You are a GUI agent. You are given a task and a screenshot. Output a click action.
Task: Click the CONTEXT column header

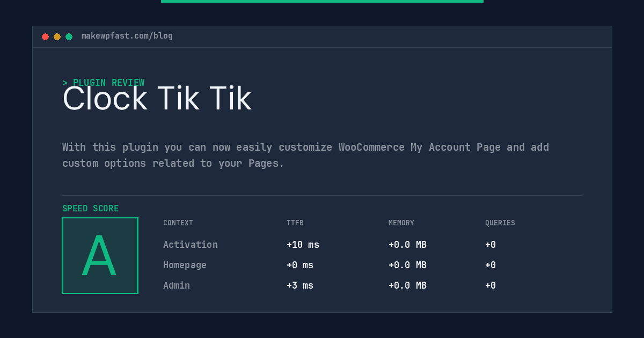pyautogui.click(x=178, y=223)
